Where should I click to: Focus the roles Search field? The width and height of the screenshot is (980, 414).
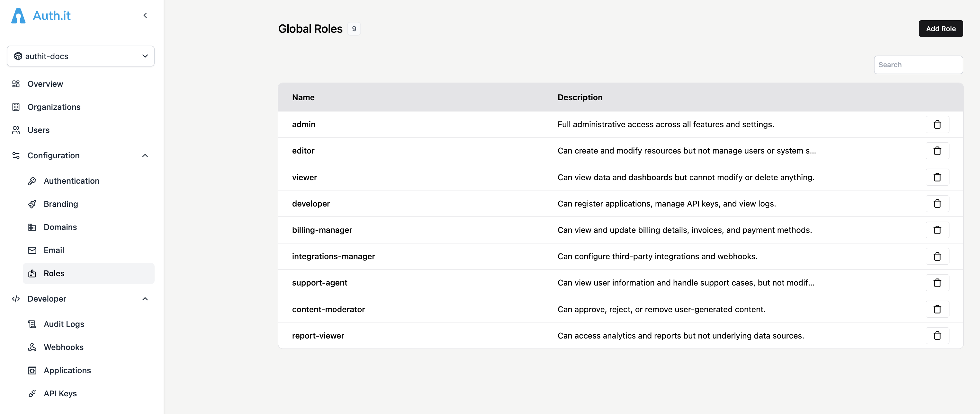918,65
